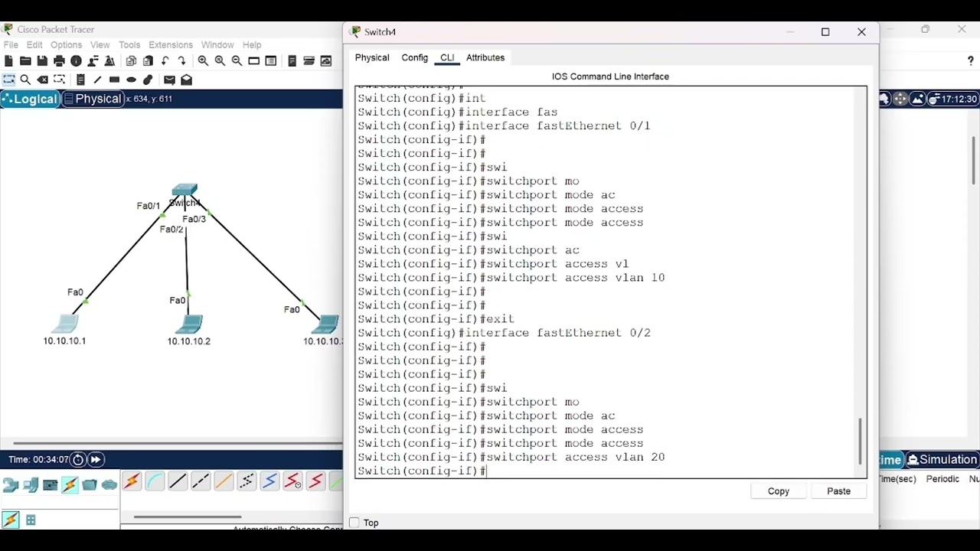
Task: Choose the Inspect magnifier tool
Action: tap(25, 80)
